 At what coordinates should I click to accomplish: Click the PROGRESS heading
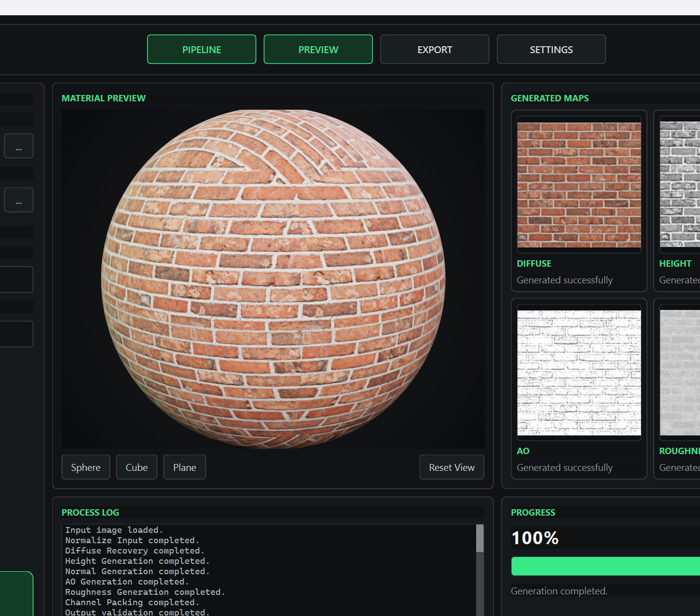[x=533, y=512]
